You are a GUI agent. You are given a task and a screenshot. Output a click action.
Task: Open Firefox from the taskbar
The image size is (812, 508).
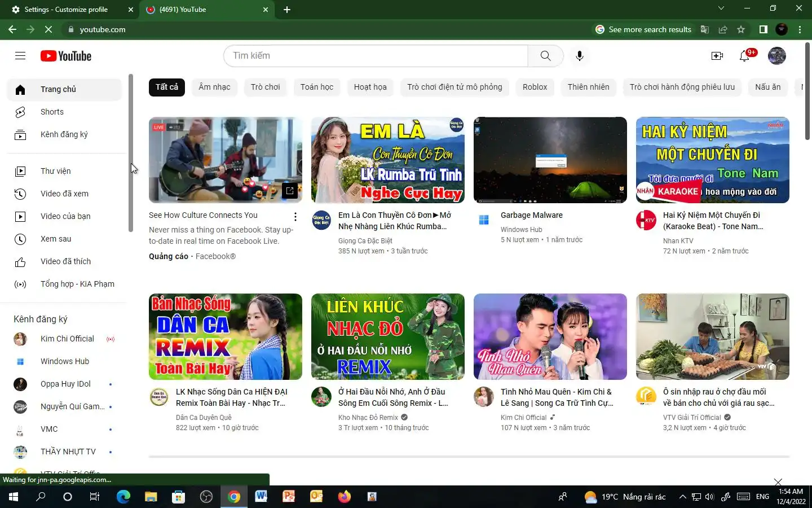click(x=344, y=497)
